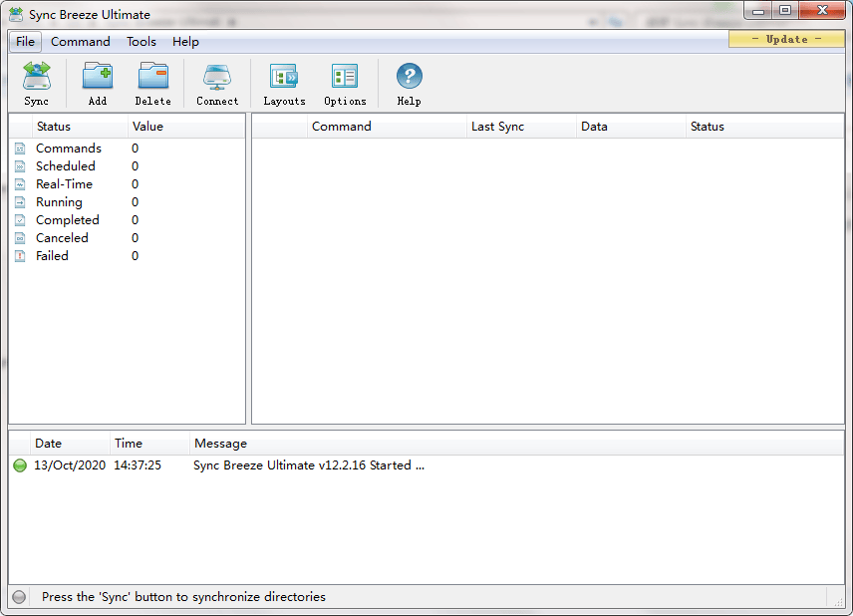This screenshot has width=853, height=616.
Task: Open the Tools menu
Action: tap(141, 41)
